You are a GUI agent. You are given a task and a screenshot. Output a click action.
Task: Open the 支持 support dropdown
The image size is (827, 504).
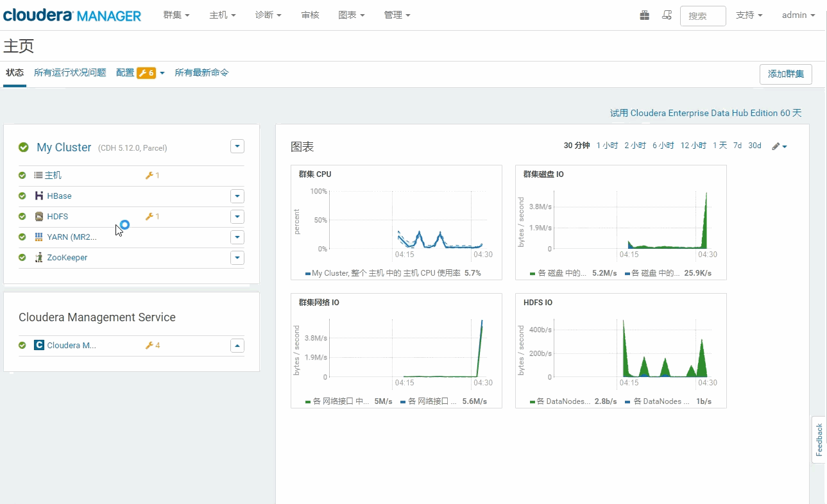point(749,15)
